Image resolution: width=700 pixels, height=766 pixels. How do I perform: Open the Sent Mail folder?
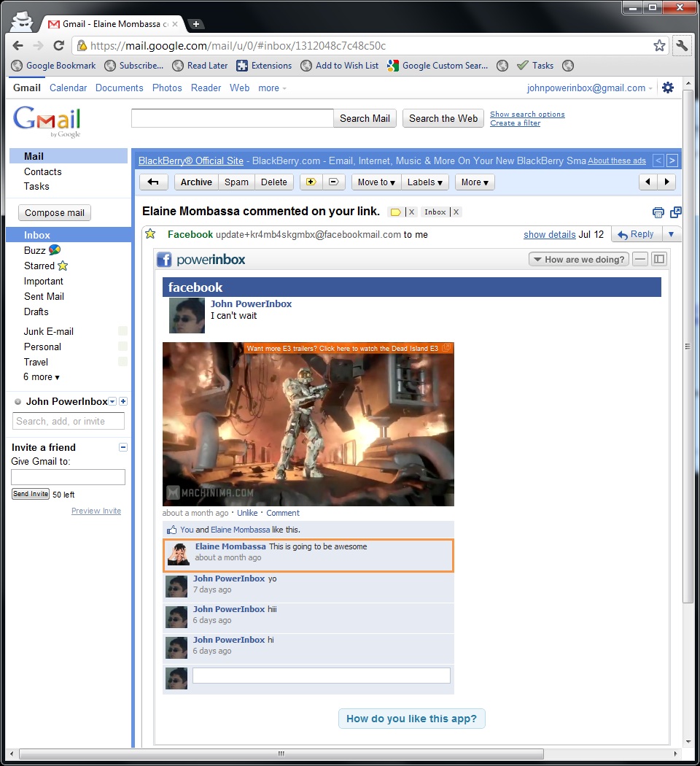pyautogui.click(x=44, y=296)
